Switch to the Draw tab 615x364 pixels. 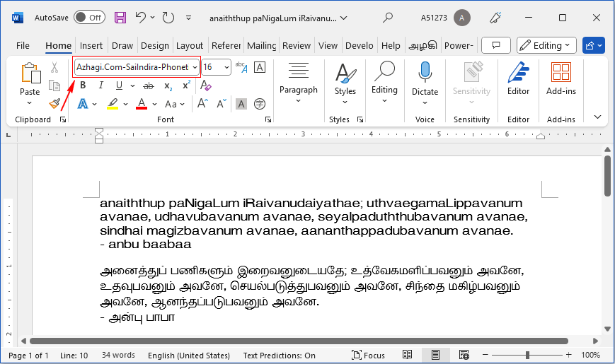point(122,45)
